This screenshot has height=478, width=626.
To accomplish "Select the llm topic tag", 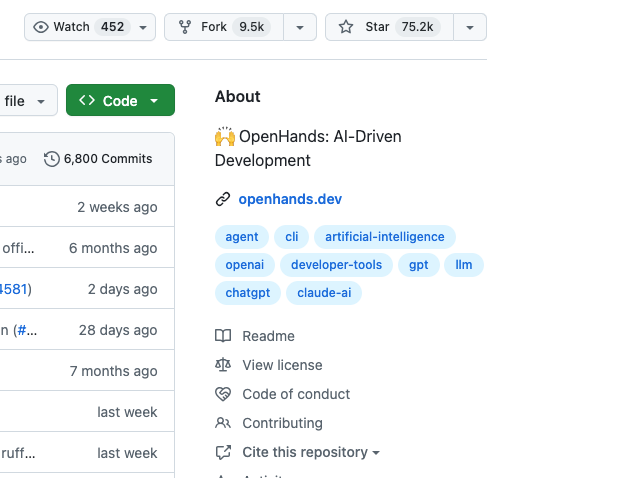I will 464,265.
